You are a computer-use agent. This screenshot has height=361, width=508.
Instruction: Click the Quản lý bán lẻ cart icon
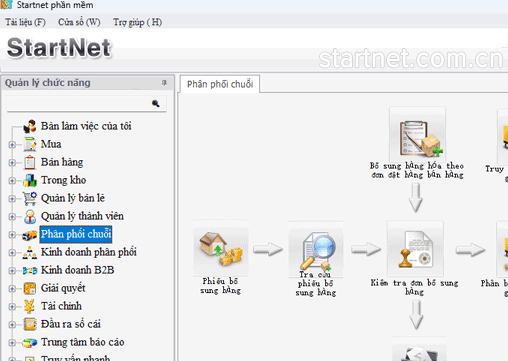pos(30,198)
